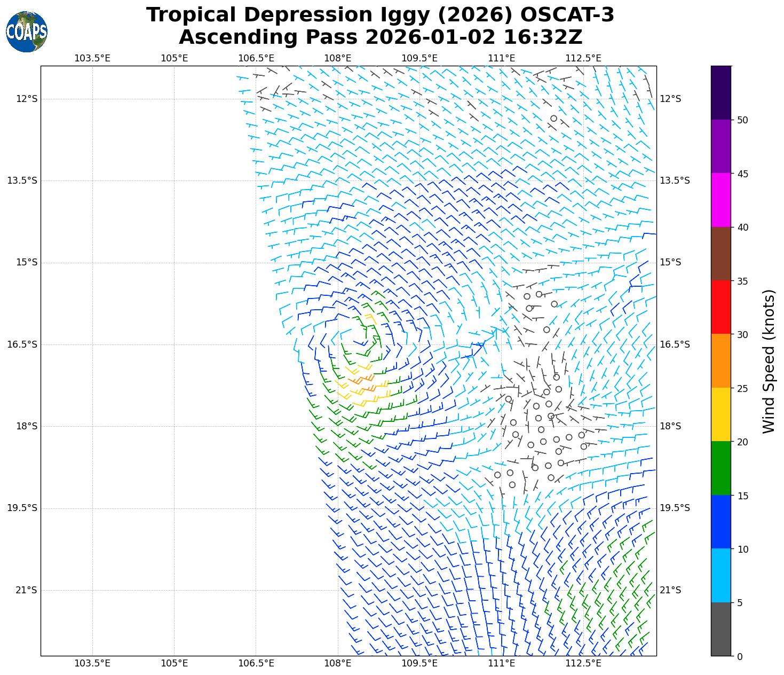Click the COAPS globe logo
The height and width of the screenshot is (675, 784).
click(27, 32)
